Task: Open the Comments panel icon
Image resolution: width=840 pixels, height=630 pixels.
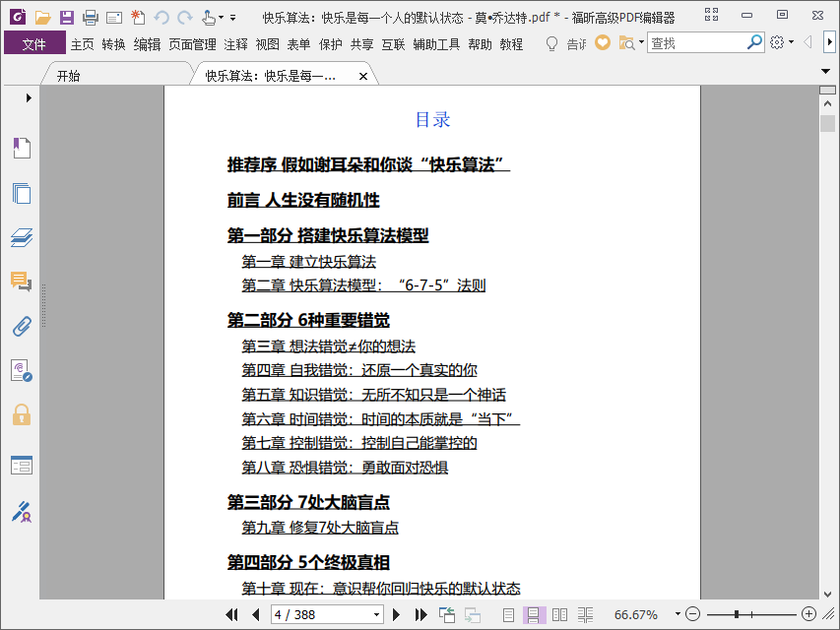Action: point(22,282)
